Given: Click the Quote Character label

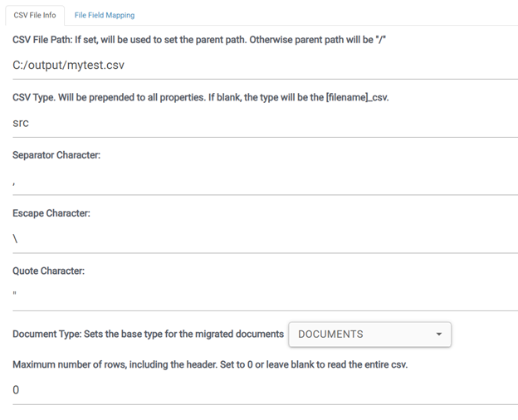Looking at the screenshot, I should pyautogui.click(x=48, y=271).
